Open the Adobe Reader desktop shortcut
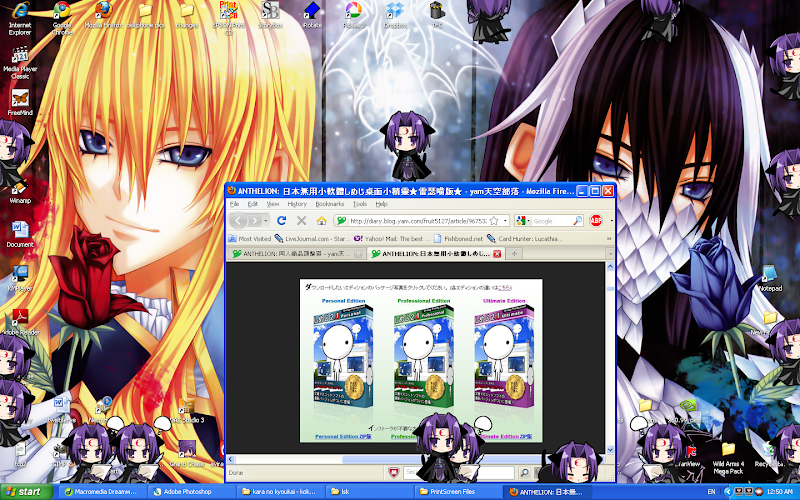800x500 pixels. pyautogui.click(x=20, y=321)
